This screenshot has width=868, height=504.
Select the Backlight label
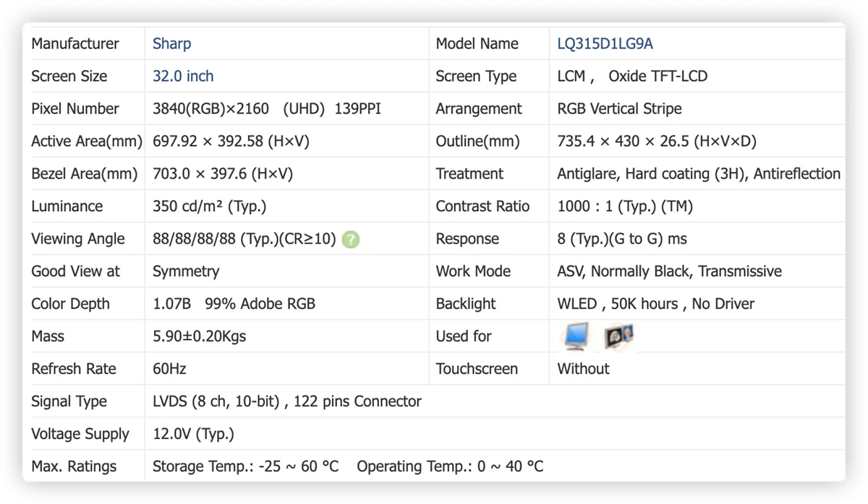point(466,304)
